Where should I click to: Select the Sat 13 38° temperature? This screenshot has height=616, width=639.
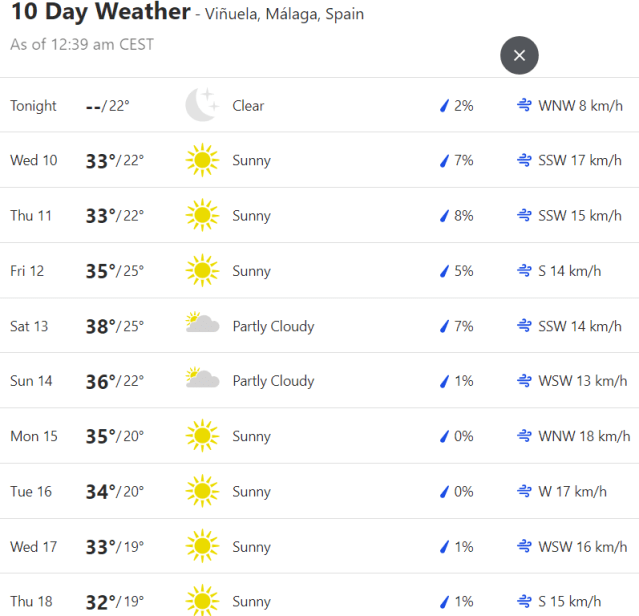[101, 326]
